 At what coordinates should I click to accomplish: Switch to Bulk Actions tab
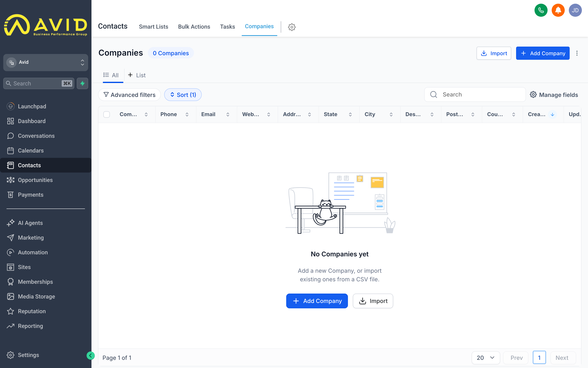tap(194, 27)
